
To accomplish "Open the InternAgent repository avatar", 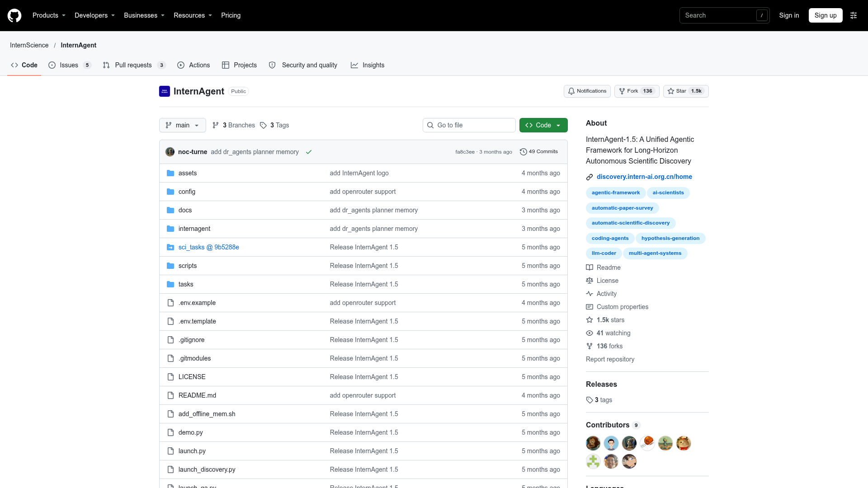I will (x=165, y=91).
